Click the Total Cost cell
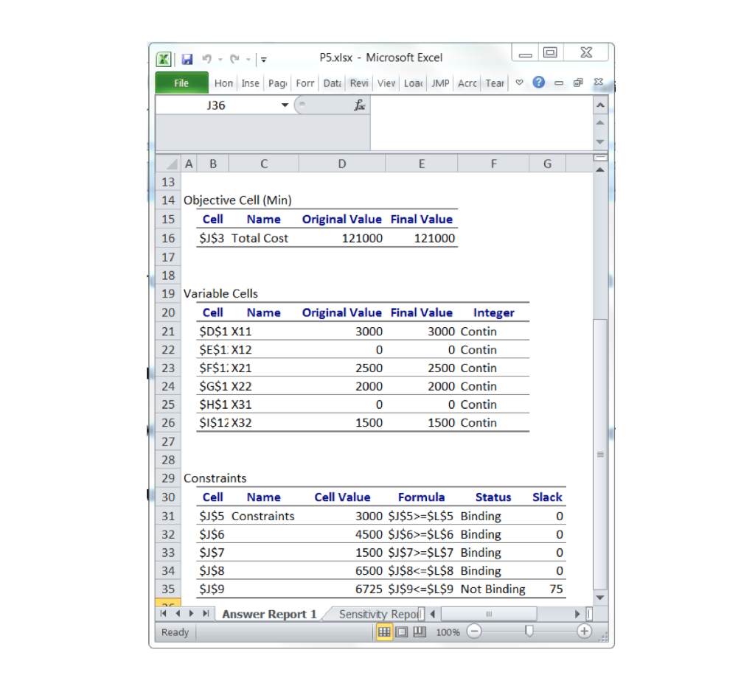755x700 pixels. click(263, 238)
